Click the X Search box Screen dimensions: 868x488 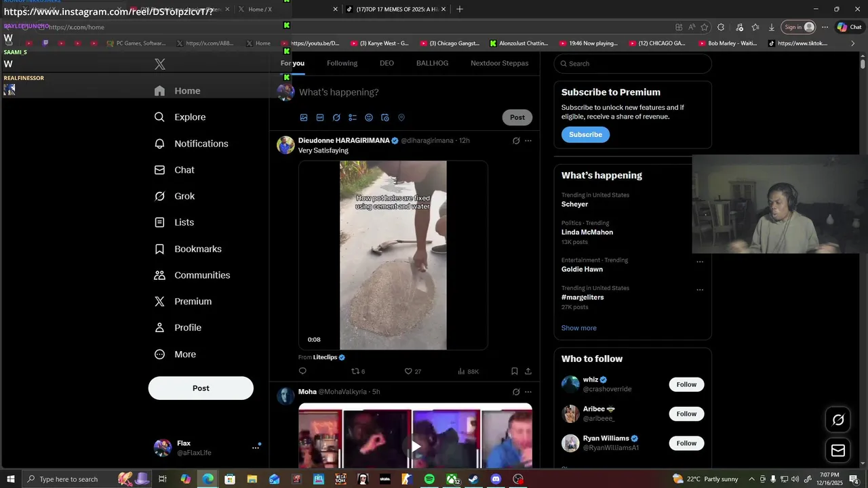[633, 64]
